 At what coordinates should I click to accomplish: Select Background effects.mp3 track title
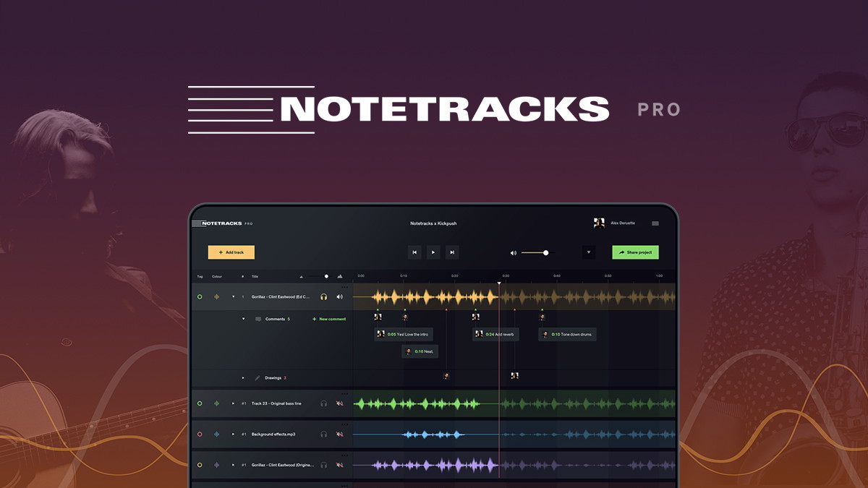tap(273, 434)
